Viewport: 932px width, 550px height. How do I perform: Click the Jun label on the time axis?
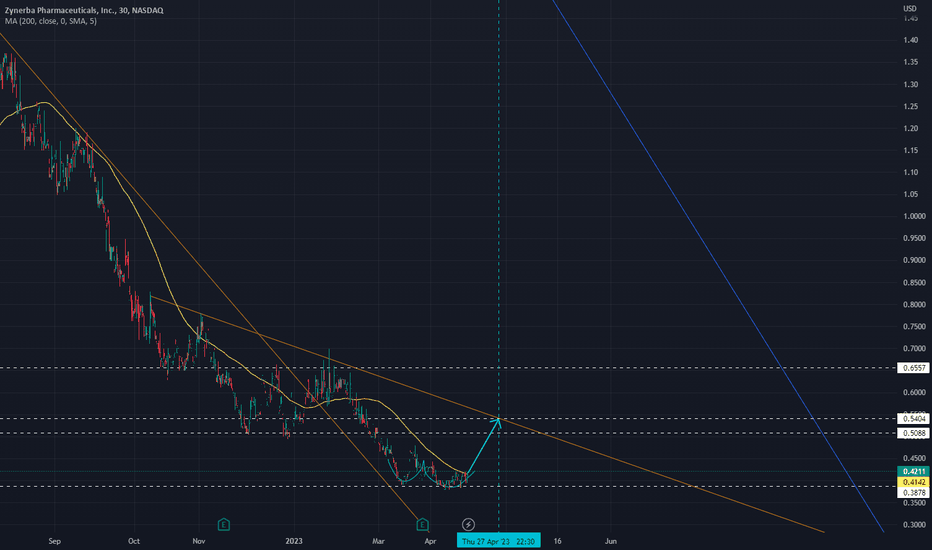[610, 541]
